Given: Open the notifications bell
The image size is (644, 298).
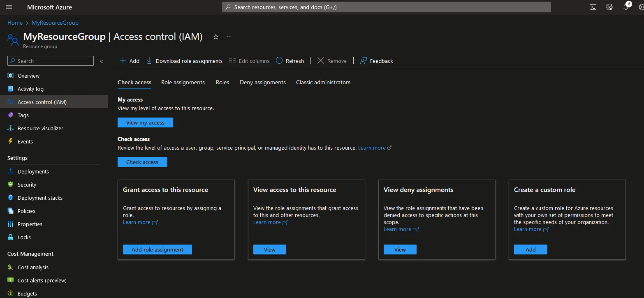Looking at the screenshot, I should pyautogui.click(x=626, y=7).
